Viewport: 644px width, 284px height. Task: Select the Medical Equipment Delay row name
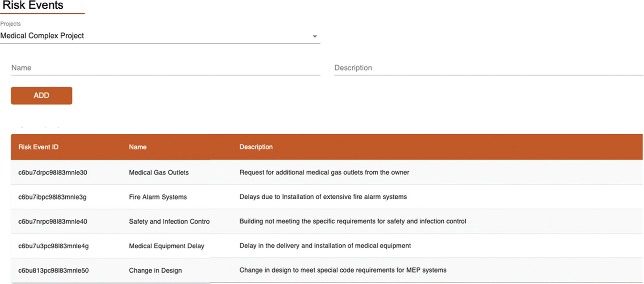[166, 246]
